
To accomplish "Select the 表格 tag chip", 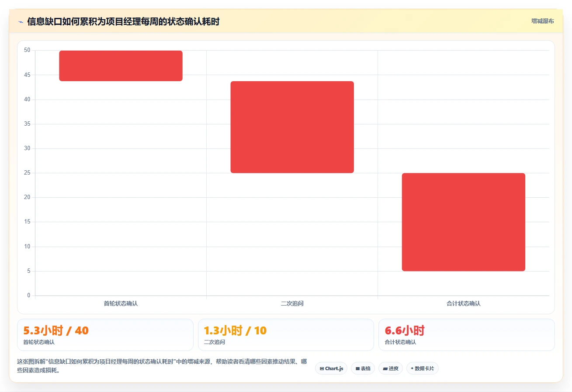I will (363, 368).
